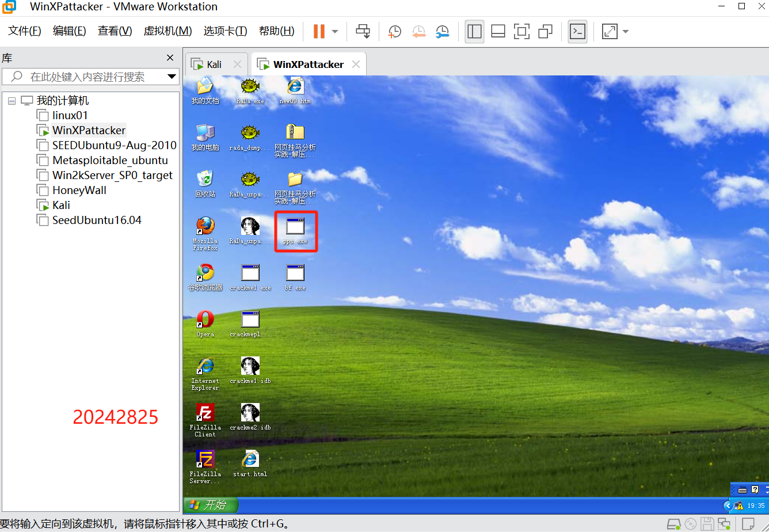Image resolution: width=769 pixels, height=532 pixels.
Task: Open the 查看(V) menu
Action: (115, 31)
